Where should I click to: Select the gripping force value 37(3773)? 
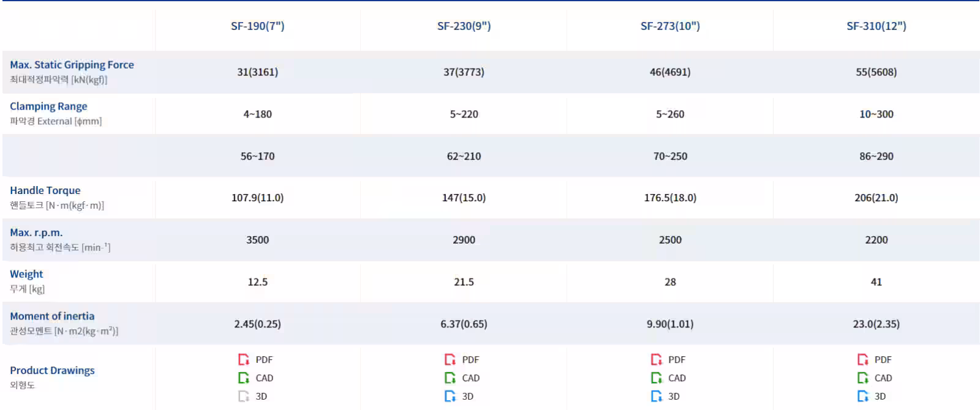coord(464,72)
